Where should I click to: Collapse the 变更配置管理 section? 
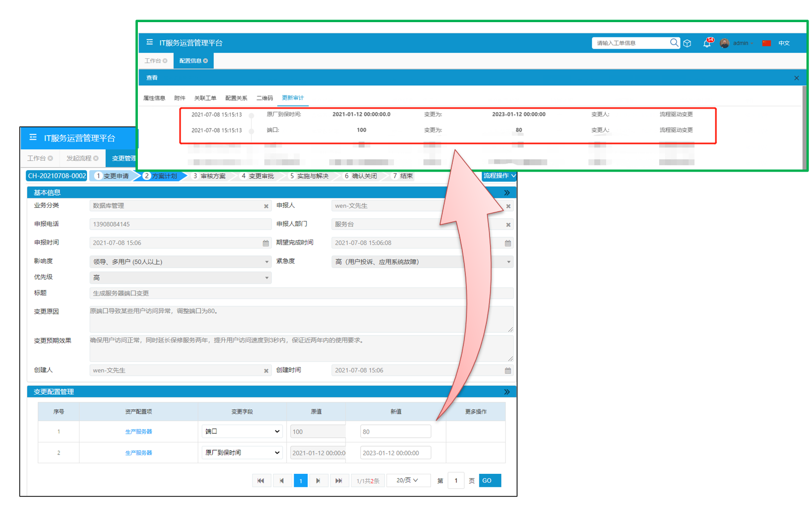(507, 392)
